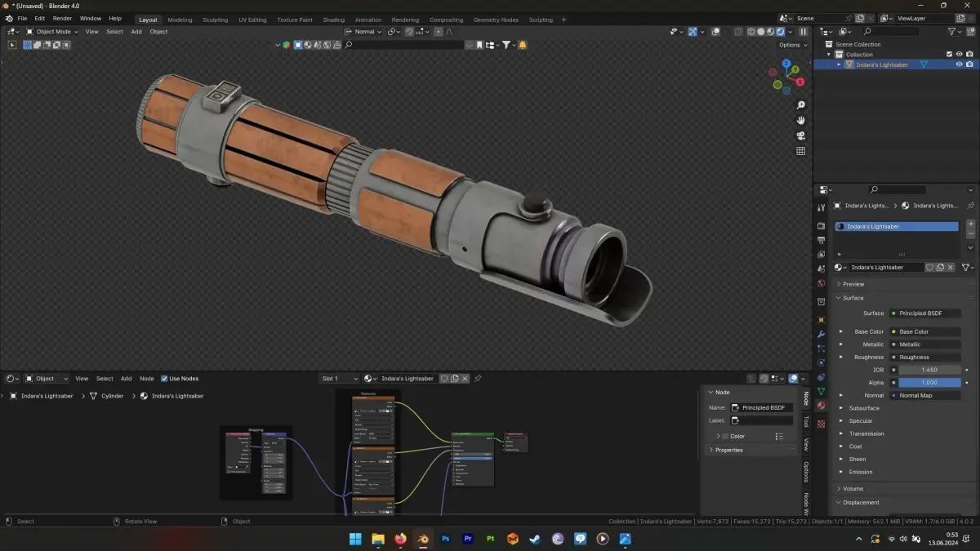
Task: Click the Windows Start button
Action: (x=355, y=539)
